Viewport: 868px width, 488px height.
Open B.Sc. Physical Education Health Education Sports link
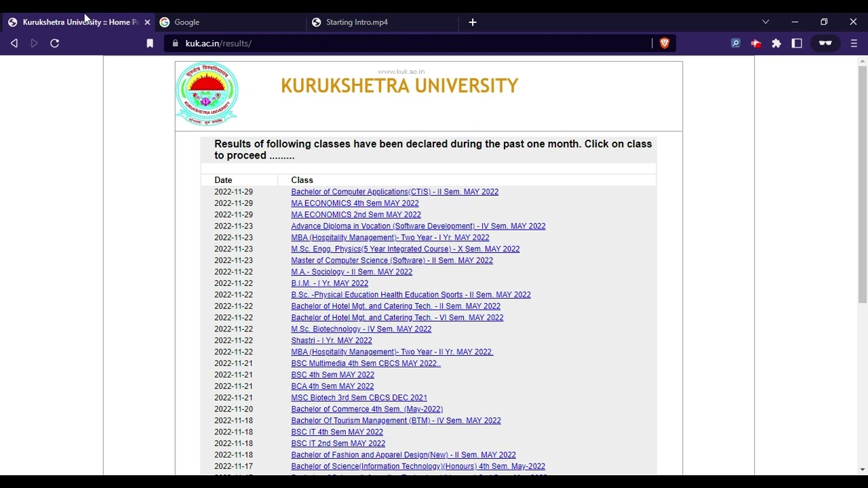tap(411, 295)
